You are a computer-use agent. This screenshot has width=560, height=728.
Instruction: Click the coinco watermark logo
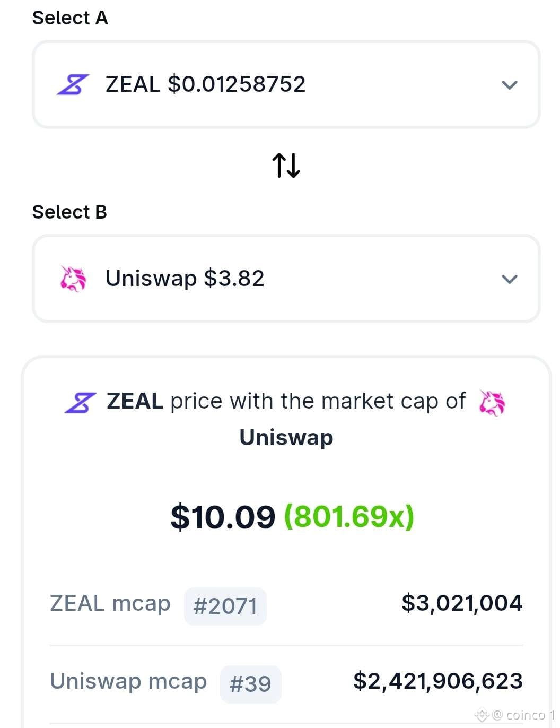coord(482,715)
